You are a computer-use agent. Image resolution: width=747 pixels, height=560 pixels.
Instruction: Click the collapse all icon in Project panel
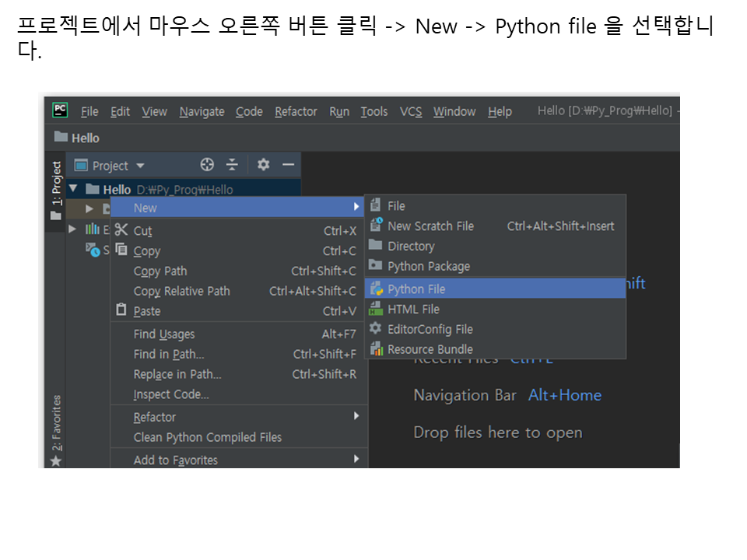tap(232, 165)
